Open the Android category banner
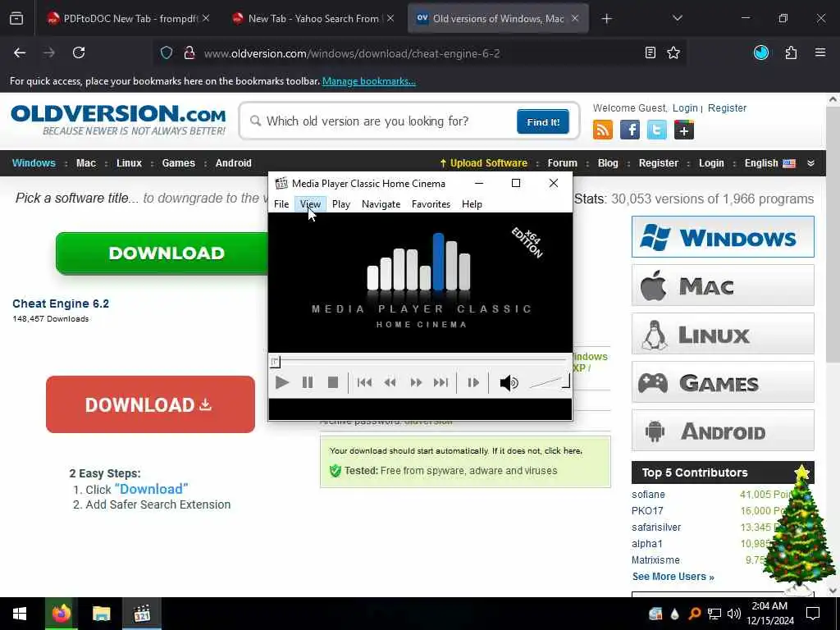The image size is (840, 630). point(723,431)
